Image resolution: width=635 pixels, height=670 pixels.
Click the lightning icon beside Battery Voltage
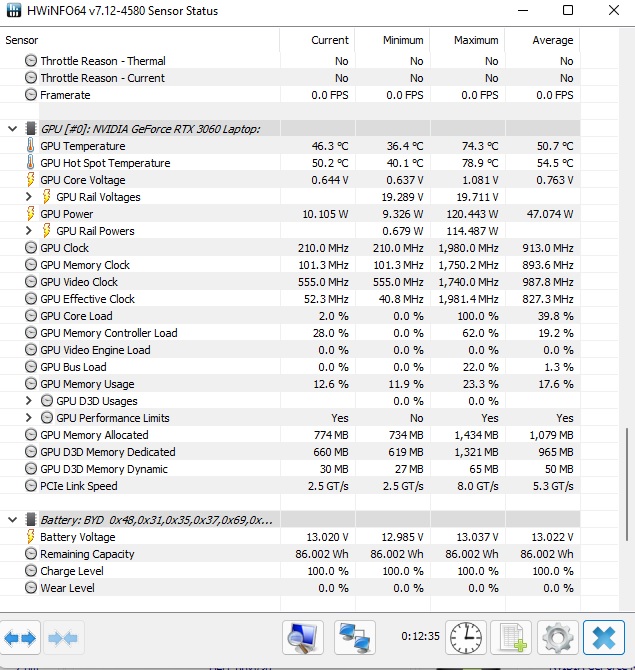pyautogui.click(x=30, y=537)
